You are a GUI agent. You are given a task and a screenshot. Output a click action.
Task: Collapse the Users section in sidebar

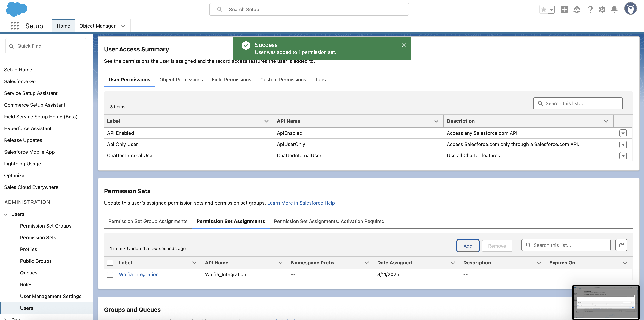(x=6, y=214)
